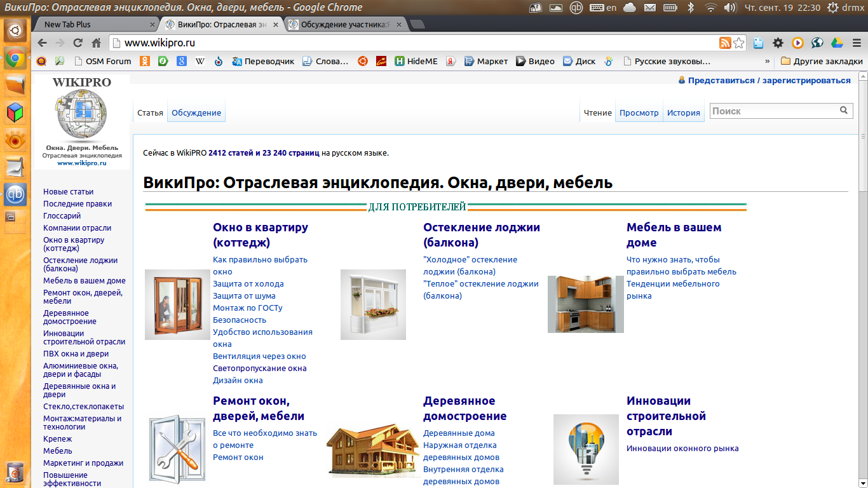This screenshot has width=868, height=488.
Task: Click the page vertical scrollbar
Action: [x=863, y=280]
